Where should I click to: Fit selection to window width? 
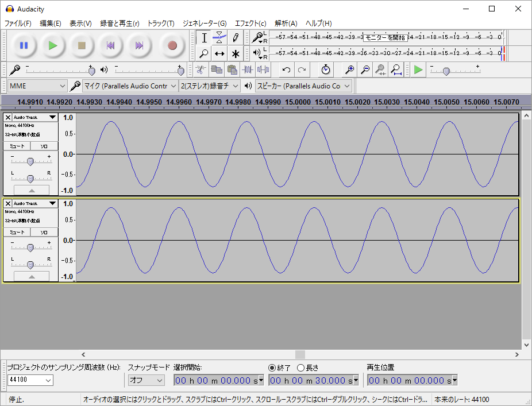(x=380, y=70)
